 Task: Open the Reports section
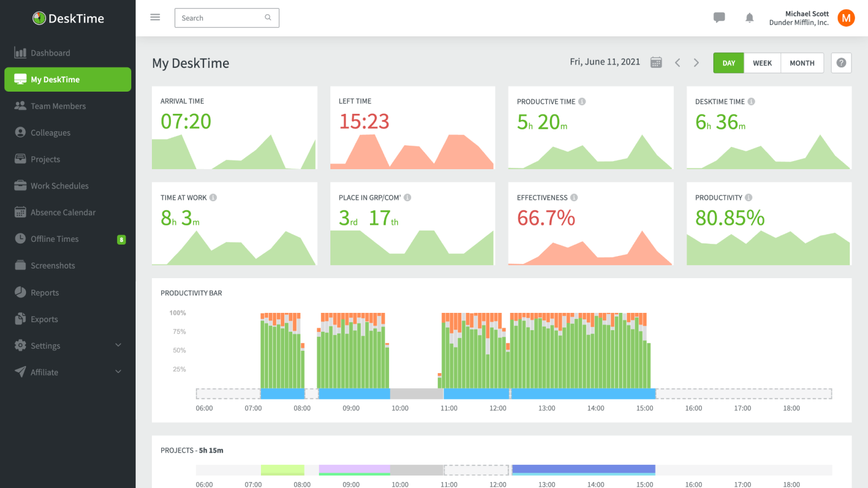44,292
